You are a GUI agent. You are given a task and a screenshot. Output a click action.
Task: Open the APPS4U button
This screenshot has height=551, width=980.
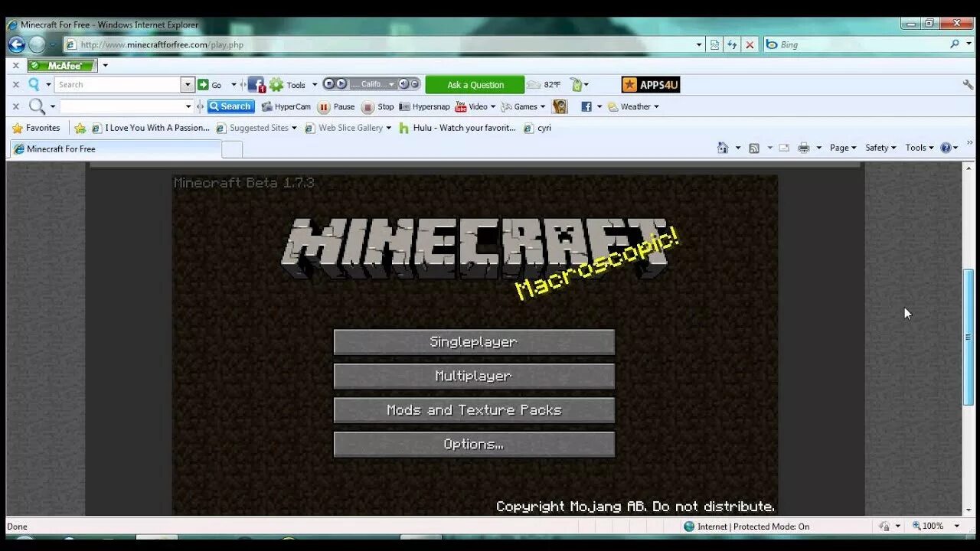coord(651,85)
